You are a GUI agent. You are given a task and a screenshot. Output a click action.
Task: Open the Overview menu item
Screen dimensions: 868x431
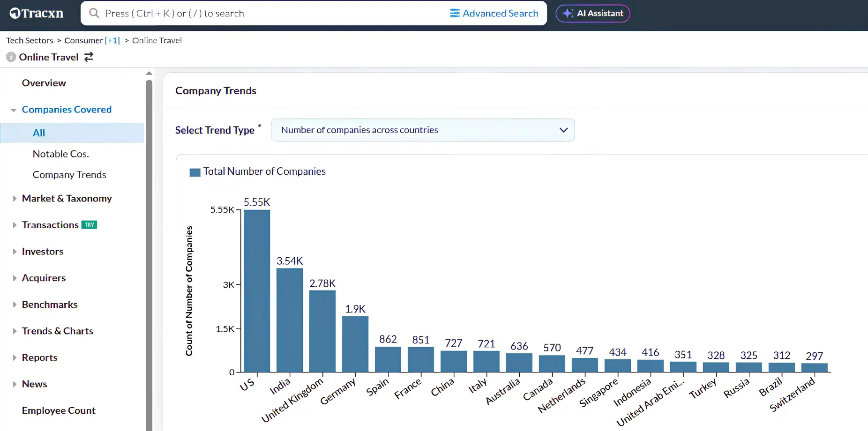click(x=44, y=83)
